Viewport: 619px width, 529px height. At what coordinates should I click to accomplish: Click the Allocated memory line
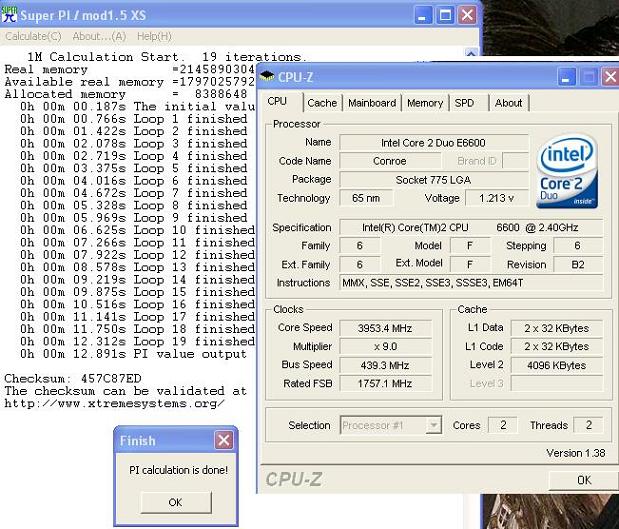126,94
